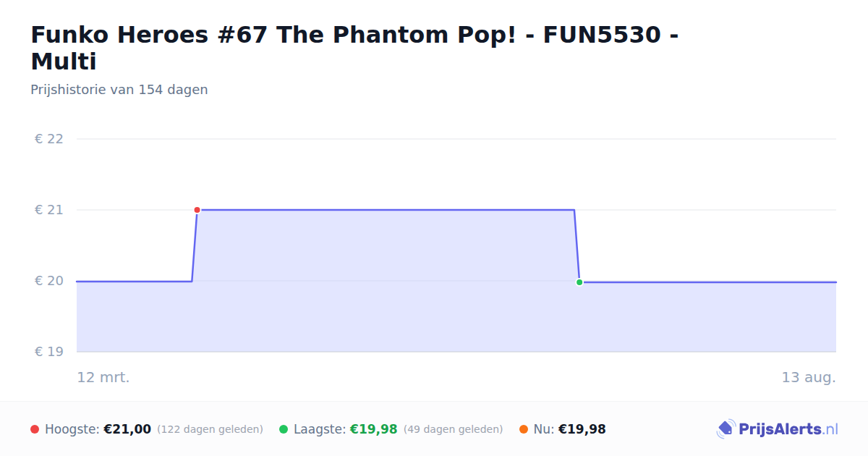The width and height of the screenshot is (868, 456).
Task: Click the Nu €19,98 current price
Action: 582,429
